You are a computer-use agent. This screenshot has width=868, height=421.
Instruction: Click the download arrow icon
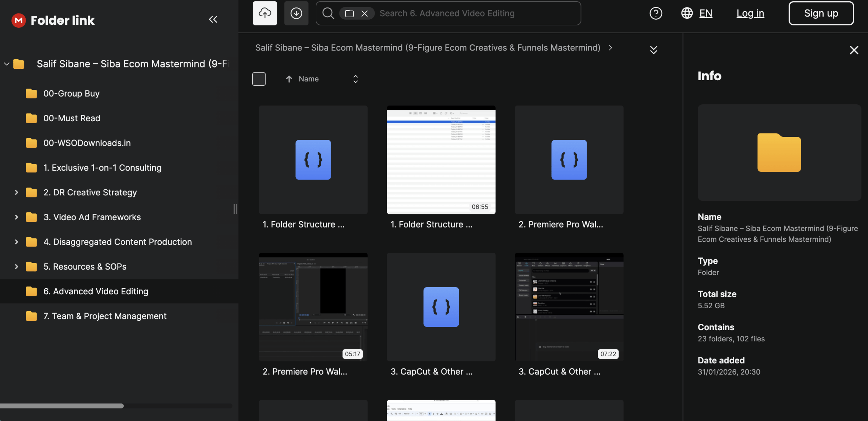[x=296, y=13]
